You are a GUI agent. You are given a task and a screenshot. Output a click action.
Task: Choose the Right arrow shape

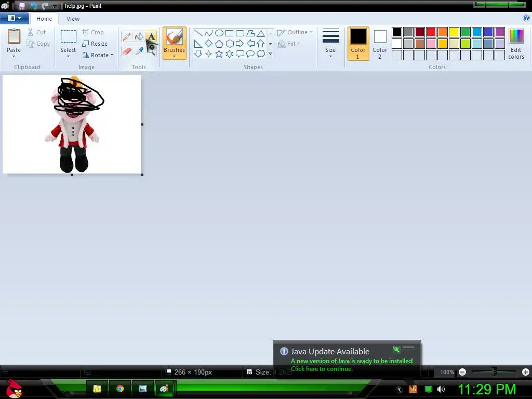[x=240, y=44]
